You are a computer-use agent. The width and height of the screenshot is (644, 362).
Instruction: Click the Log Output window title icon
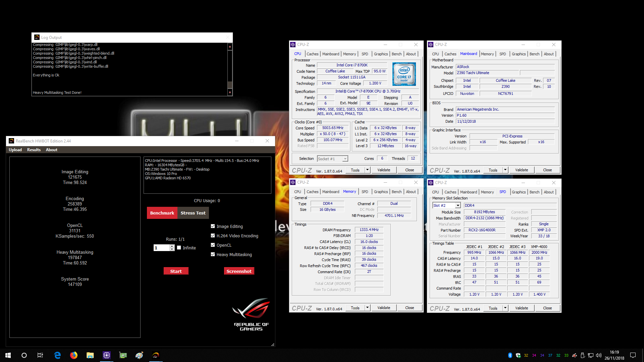pos(37,38)
